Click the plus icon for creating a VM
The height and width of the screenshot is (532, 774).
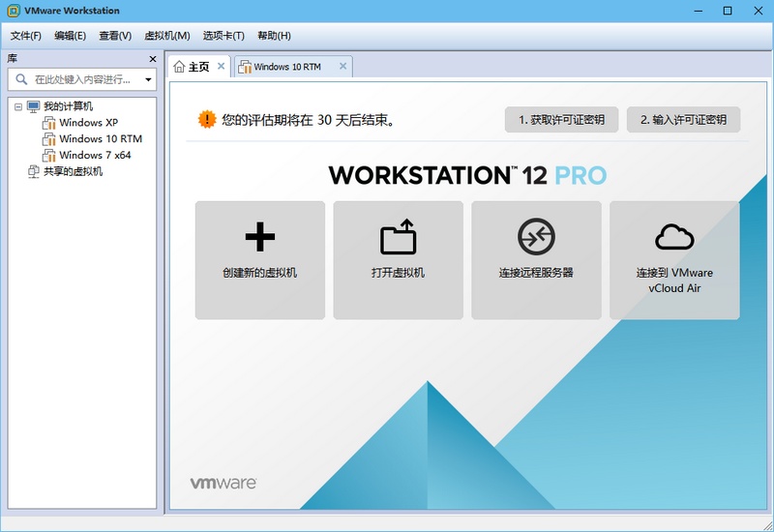[259, 237]
